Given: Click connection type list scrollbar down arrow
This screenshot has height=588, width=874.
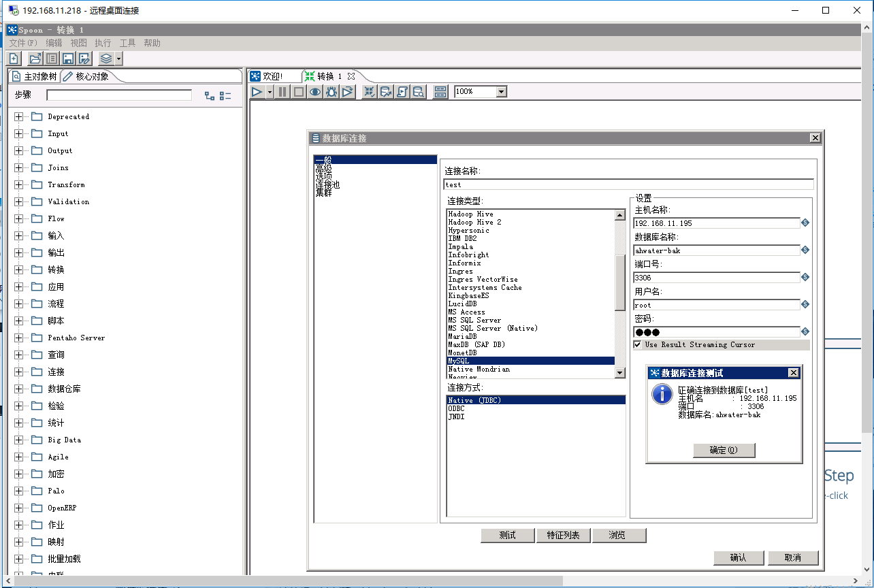Looking at the screenshot, I should tap(619, 373).
